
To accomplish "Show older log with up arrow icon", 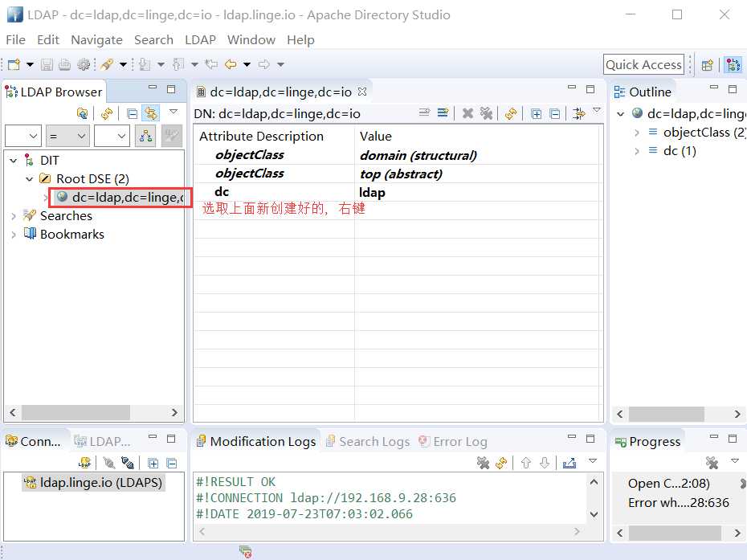I will pos(526,462).
